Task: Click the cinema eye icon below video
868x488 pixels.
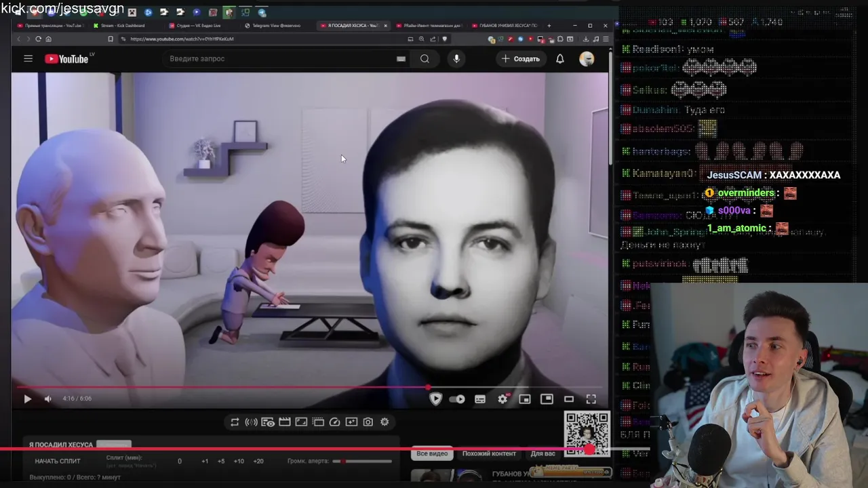Action: pyautogui.click(x=268, y=422)
